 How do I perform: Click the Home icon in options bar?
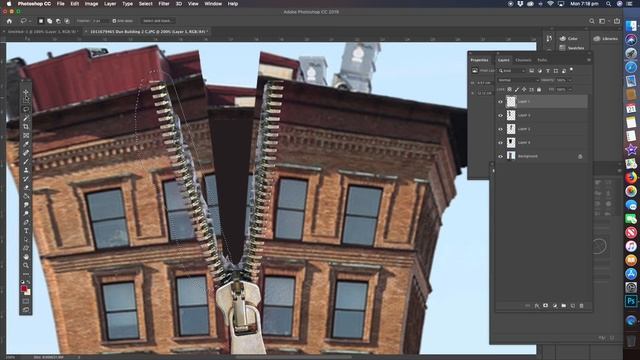pos(9,21)
